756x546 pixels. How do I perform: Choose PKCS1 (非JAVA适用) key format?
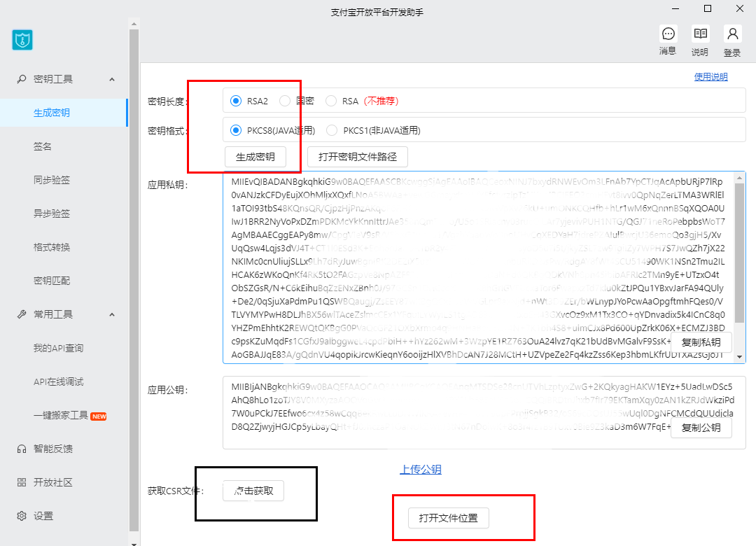(332, 130)
